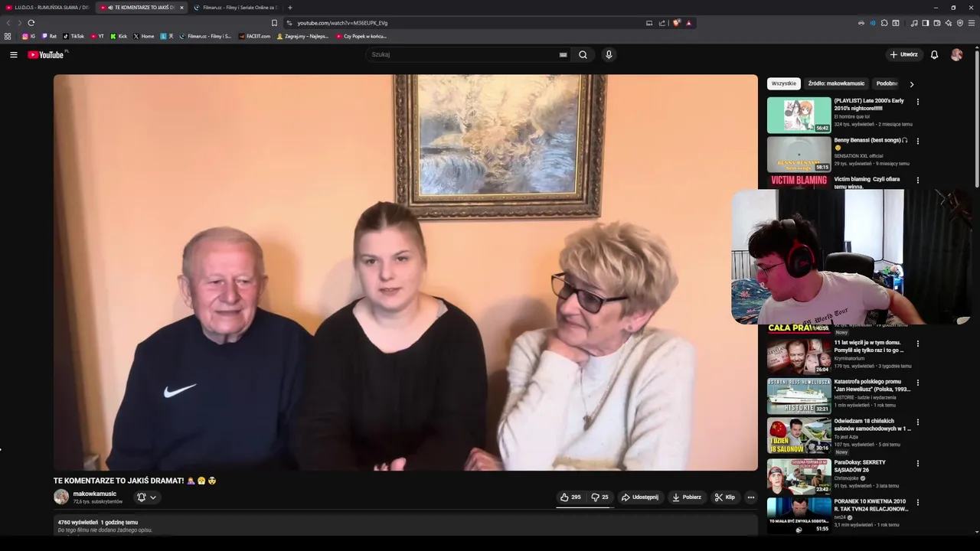
Task: Open the ParaDoksy: Sekrety Sąsiadów 26 title
Action: 860,466
